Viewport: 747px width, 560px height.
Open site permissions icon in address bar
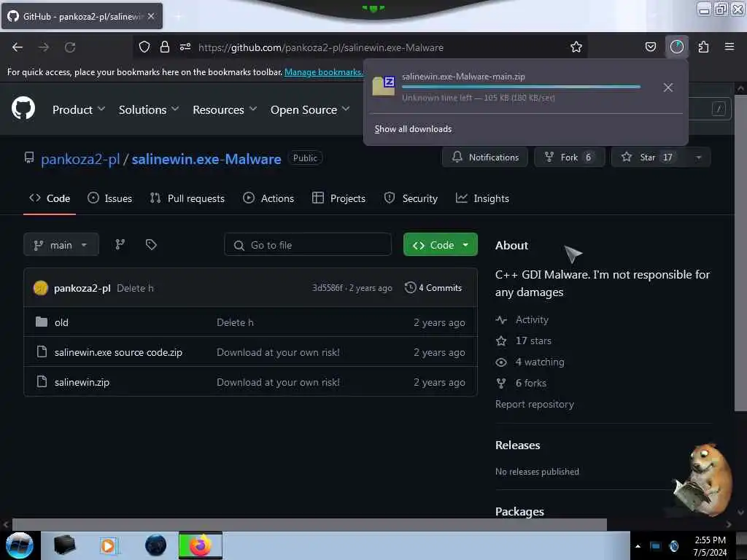tap(185, 47)
